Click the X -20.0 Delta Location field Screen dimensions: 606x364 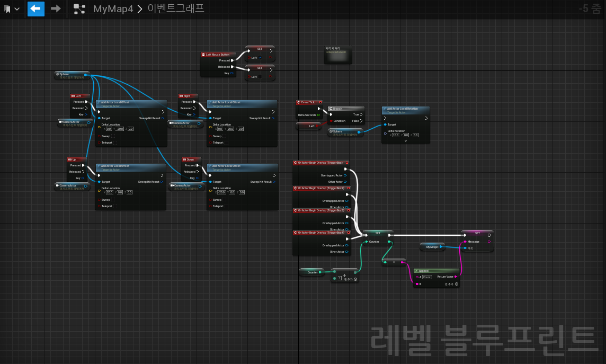[221, 192]
